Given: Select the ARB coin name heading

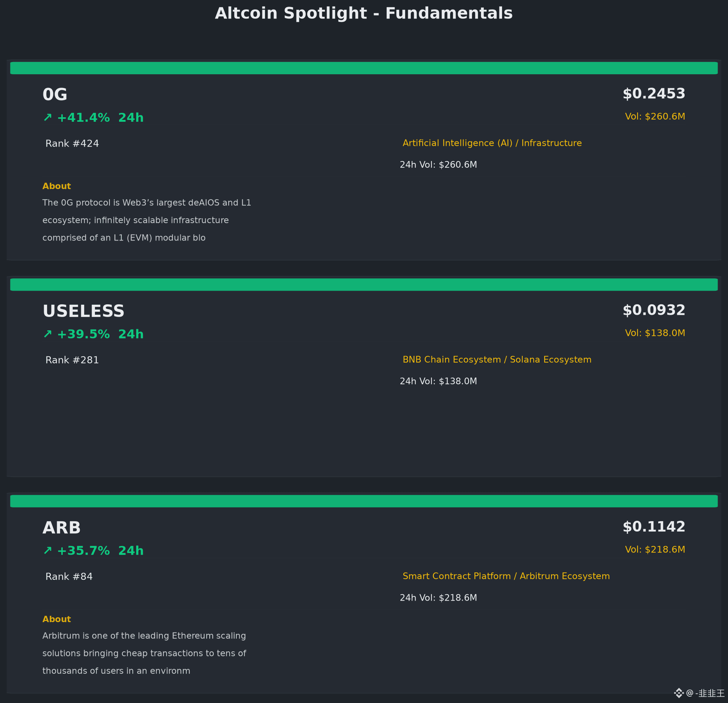Looking at the screenshot, I should click(x=62, y=528).
